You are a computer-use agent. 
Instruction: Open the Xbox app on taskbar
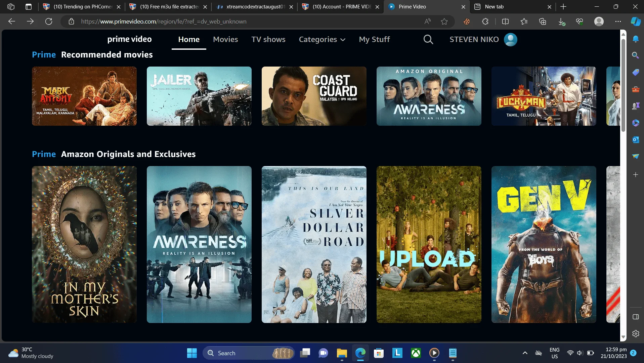(416, 353)
